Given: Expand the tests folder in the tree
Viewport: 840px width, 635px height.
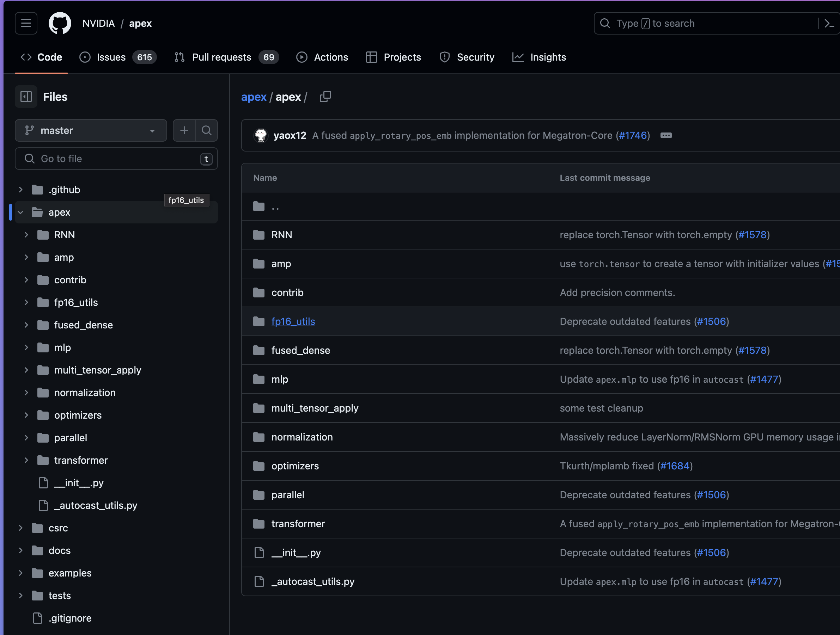Looking at the screenshot, I should [20, 595].
